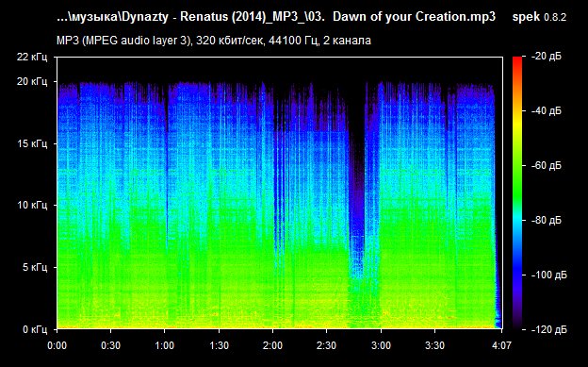Screen dimensions: 588x367
Task: Click the -40 дБ scale label
Action: pos(547,110)
